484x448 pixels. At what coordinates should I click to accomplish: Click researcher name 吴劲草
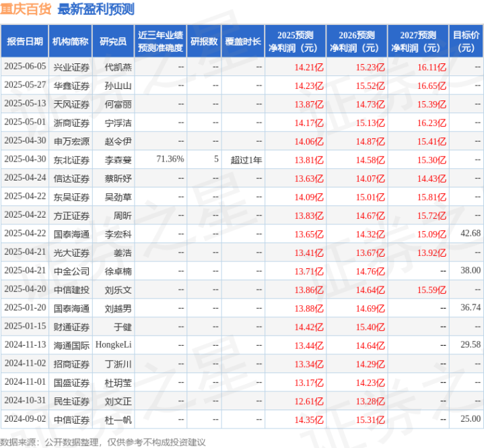click(x=118, y=197)
